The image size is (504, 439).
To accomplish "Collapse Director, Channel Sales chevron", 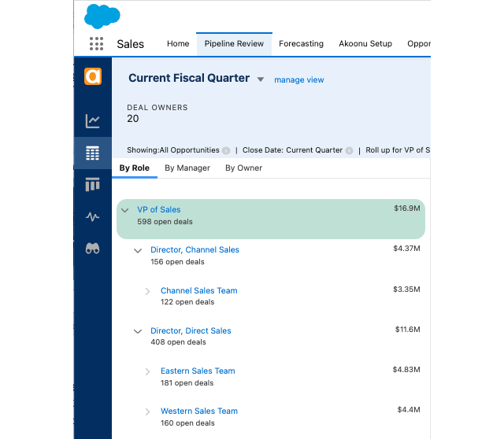I will [138, 250].
